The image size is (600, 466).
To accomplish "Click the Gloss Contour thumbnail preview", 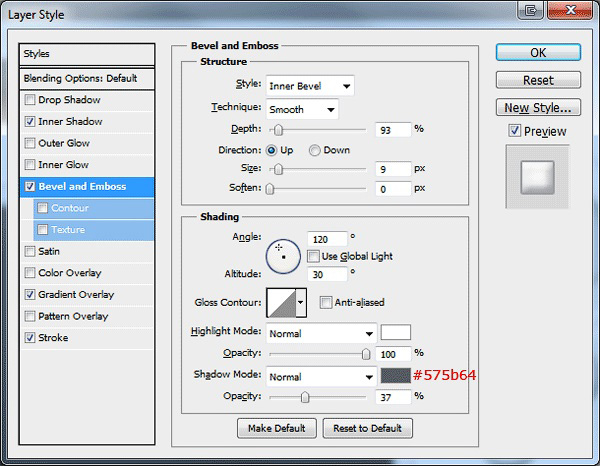I will coord(282,303).
